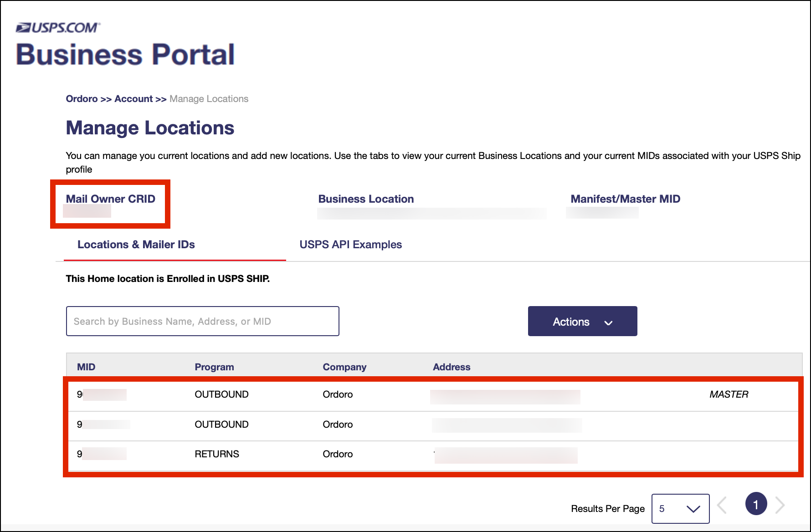This screenshot has height=532, width=811.
Task: Select page 1 pagination circle
Action: tap(756, 504)
